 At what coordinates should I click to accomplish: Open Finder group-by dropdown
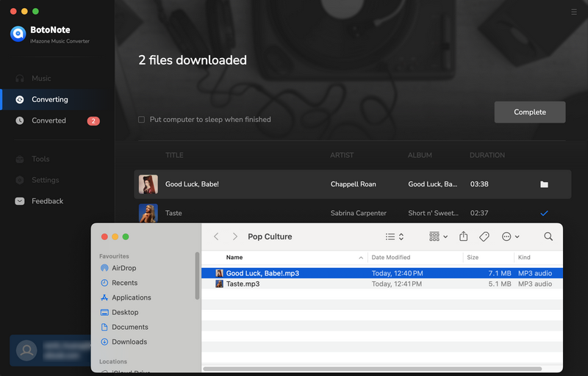(x=438, y=236)
